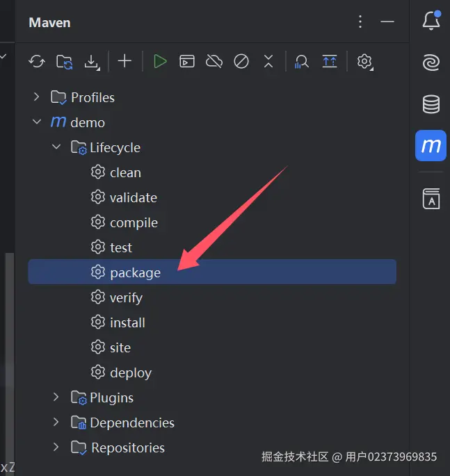Screen dimensions: 450x476
Task: Expand the Repositories node
Action: (56, 447)
